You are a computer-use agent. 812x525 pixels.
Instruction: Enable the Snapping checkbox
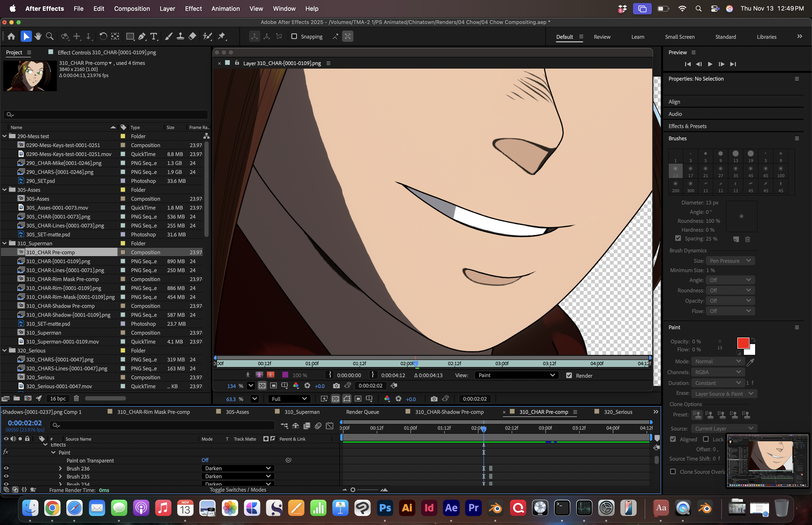pyautogui.click(x=294, y=36)
